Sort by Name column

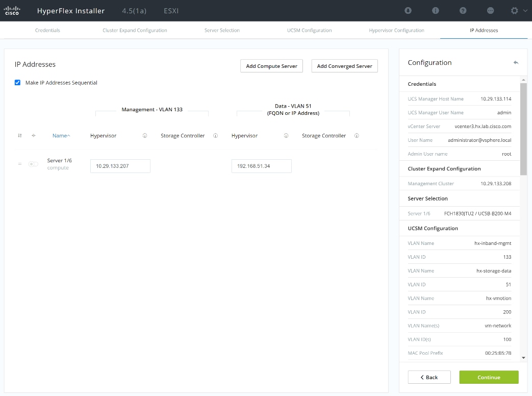click(x=61, y=136)
